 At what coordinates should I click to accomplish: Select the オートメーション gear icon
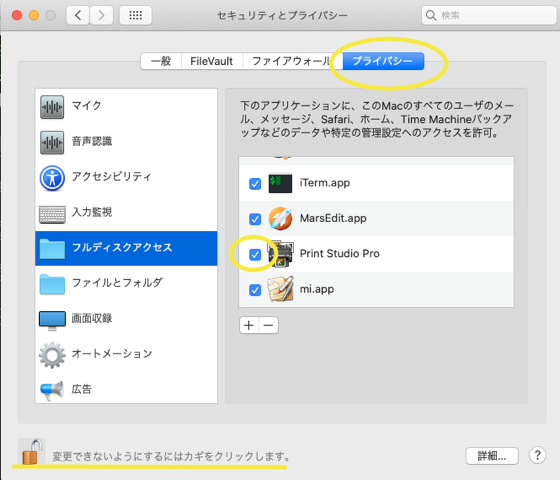52,355
